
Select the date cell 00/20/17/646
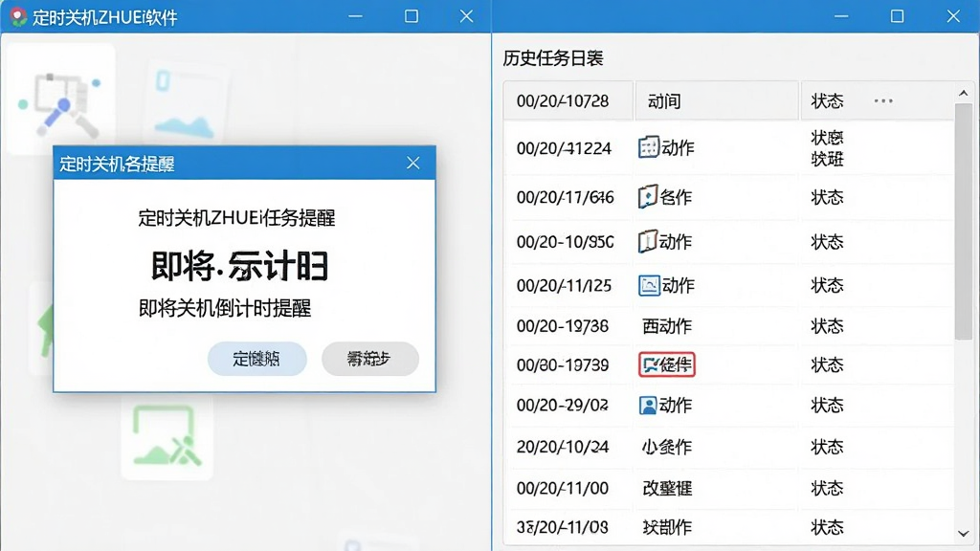click(x=565, y=197)
